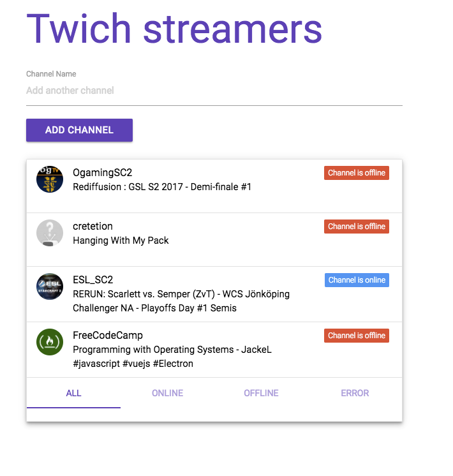Select the Rediffusion GSL S2 2017 stream description

coord(162,187)
